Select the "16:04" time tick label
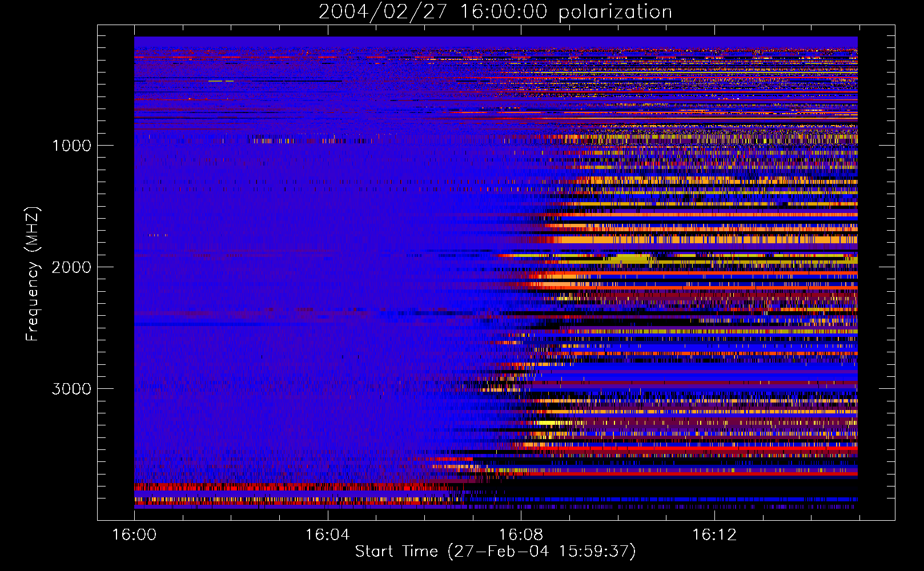This screenshot has width=924, height=571. click(x=327, y=535)
